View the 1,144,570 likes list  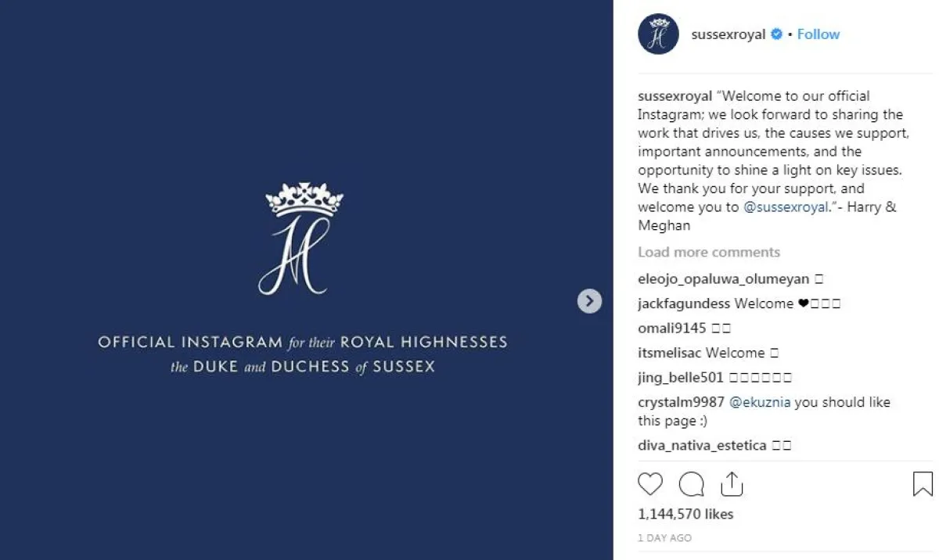point(685,514)
